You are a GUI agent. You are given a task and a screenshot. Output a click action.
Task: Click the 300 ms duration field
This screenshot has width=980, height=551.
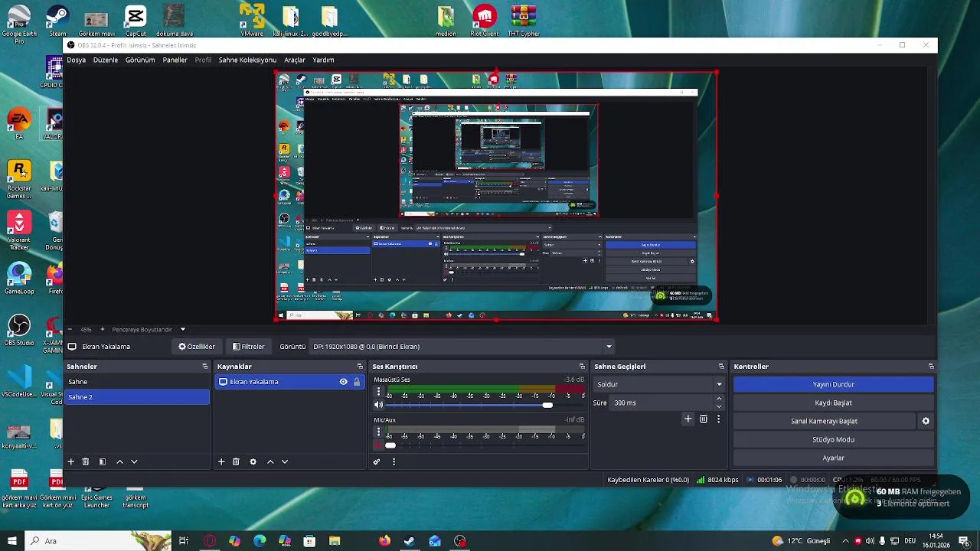point(661,403)
